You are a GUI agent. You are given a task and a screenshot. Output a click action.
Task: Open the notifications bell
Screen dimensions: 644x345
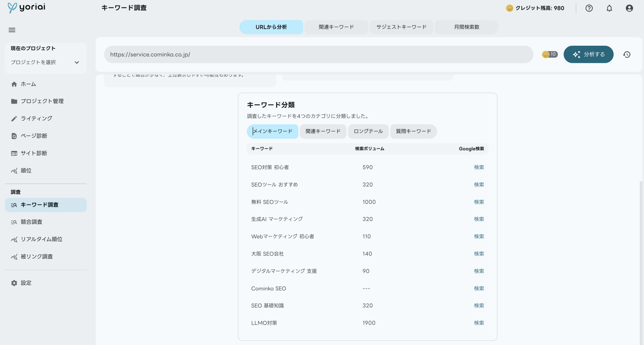coord(609,8)
